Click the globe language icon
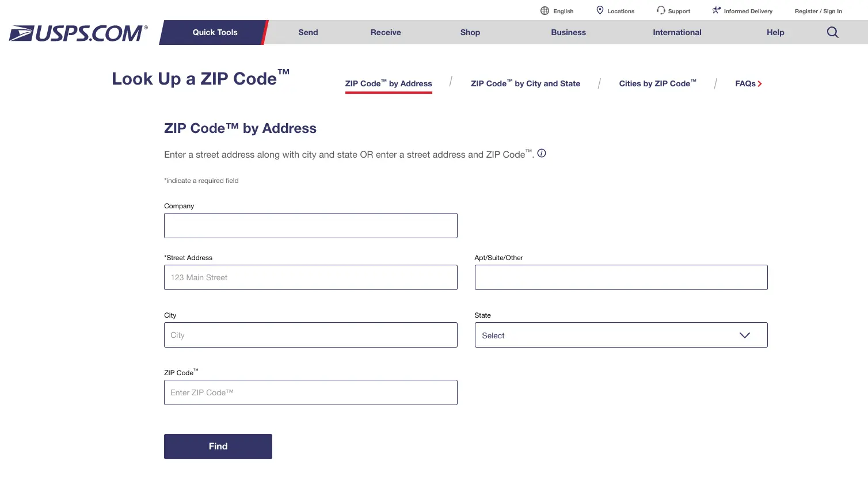 click(545, 11)
